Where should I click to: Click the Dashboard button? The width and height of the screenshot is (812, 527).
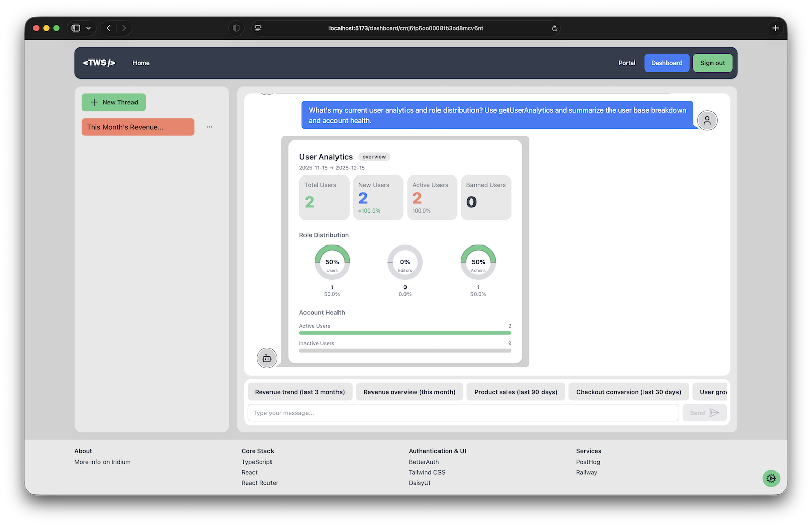(x=666, y=63)
